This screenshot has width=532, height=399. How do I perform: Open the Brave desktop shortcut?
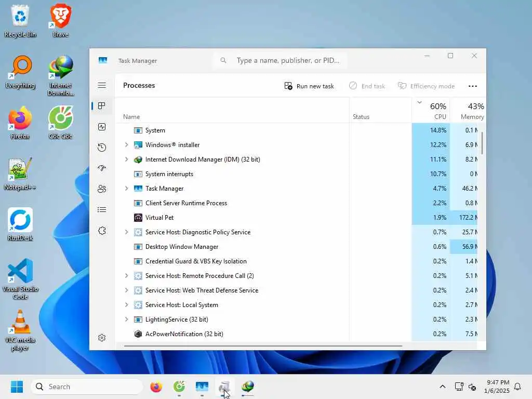[x=61, y=20]
